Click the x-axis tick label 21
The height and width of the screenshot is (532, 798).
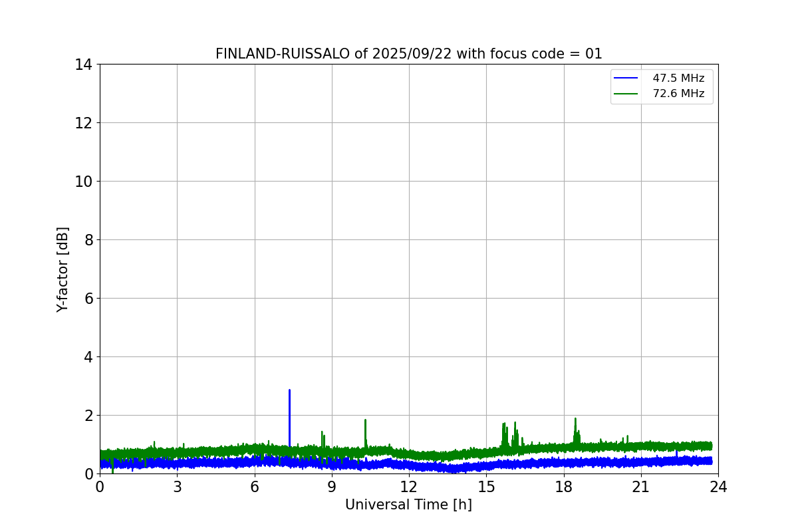click(641, 487)
